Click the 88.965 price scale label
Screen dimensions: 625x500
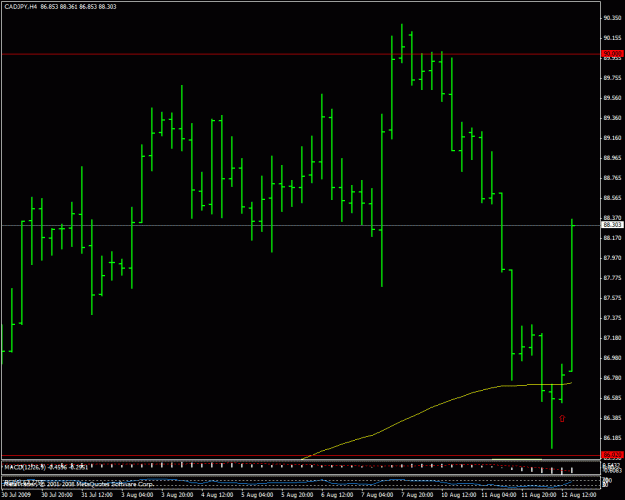point(612,158)
